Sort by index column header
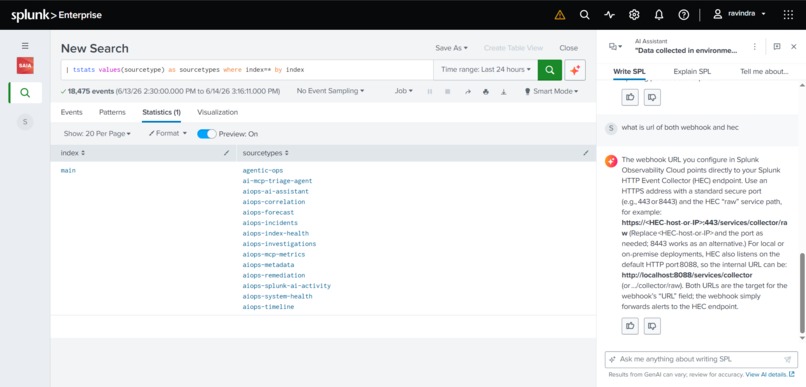The width and height of the screenshot is (806, 387). click(x=73, y=153)
